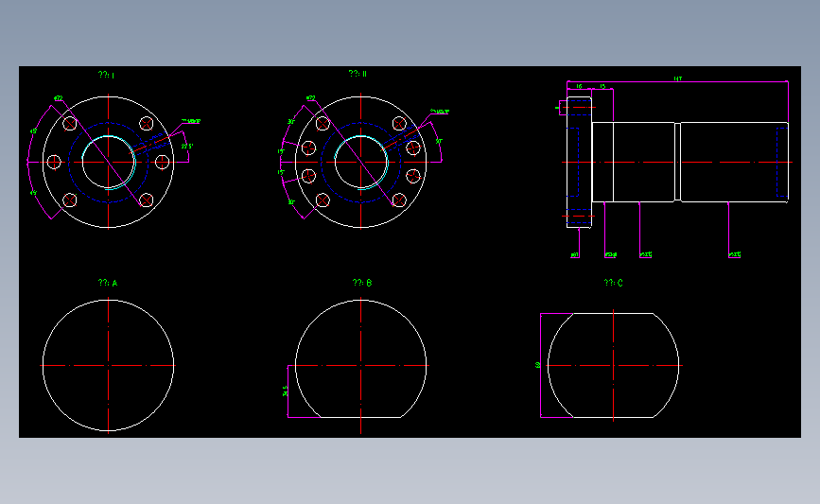Viewport: 820px width, 504px height.
Task: Pick the cyan bore circle in view I
Action: coord(109,162)
